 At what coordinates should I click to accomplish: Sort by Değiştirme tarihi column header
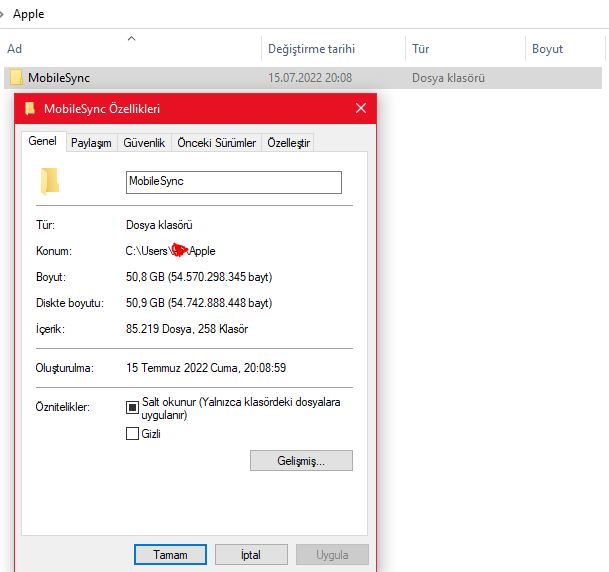(311, 49)
